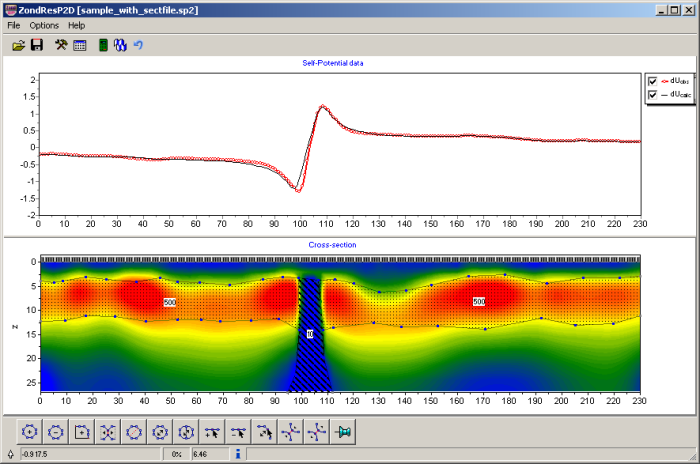Click the teal pin icon in the bottom toolbar
The height and width of the screenshot is (464, 700).
click(x=342, y=432)
